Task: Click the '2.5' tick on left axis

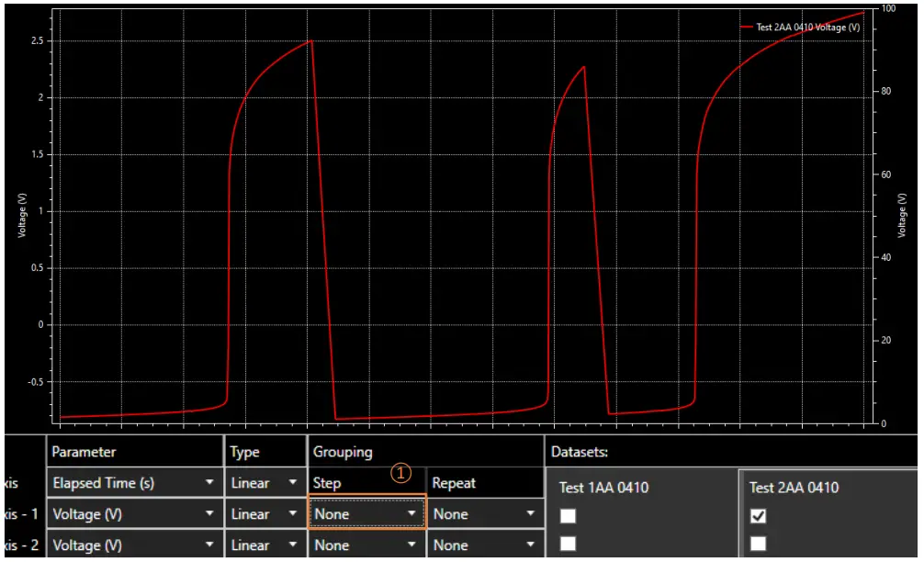Action: click(x=37, y=40)
